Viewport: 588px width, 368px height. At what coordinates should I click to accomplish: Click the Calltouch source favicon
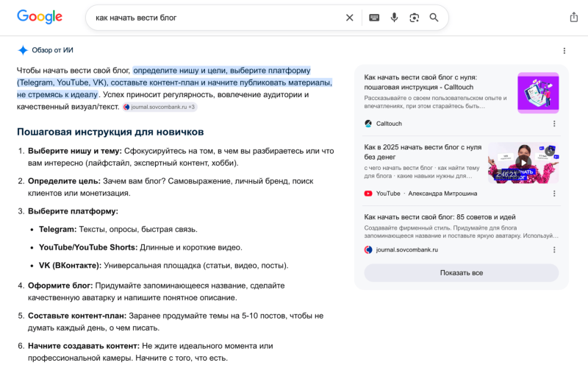pos(368,124)
